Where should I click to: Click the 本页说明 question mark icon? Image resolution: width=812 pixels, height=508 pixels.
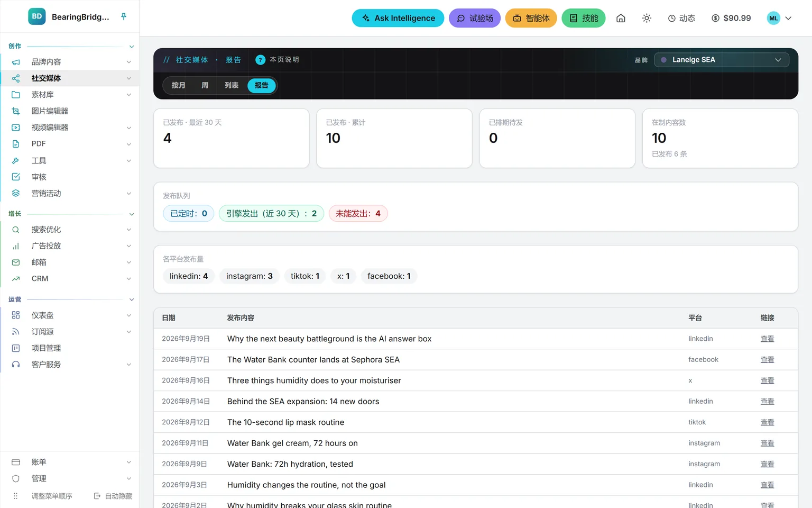click(x=260, y=60)
